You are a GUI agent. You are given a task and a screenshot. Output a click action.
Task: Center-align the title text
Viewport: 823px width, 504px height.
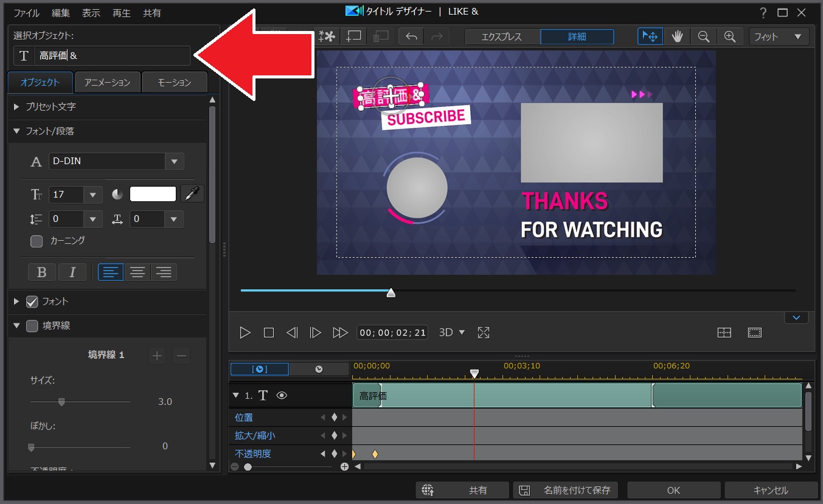pyautogui.click(x=137, y=272)
